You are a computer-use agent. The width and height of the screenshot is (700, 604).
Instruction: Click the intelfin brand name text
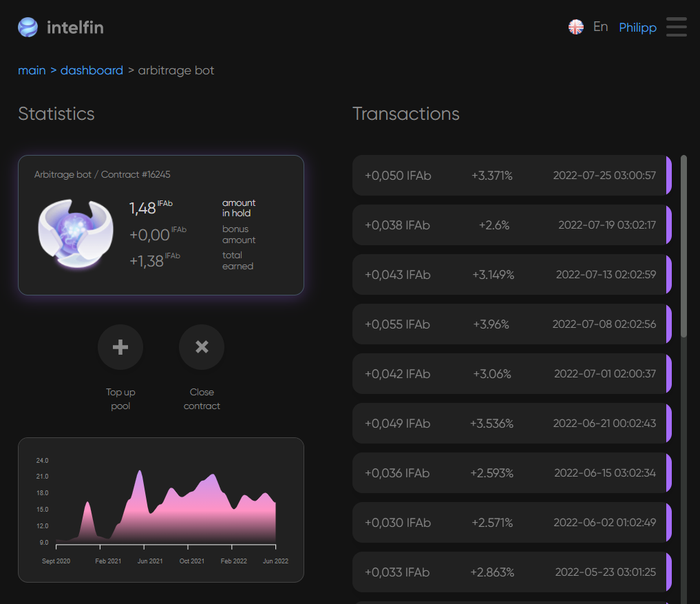coord(75,28)
